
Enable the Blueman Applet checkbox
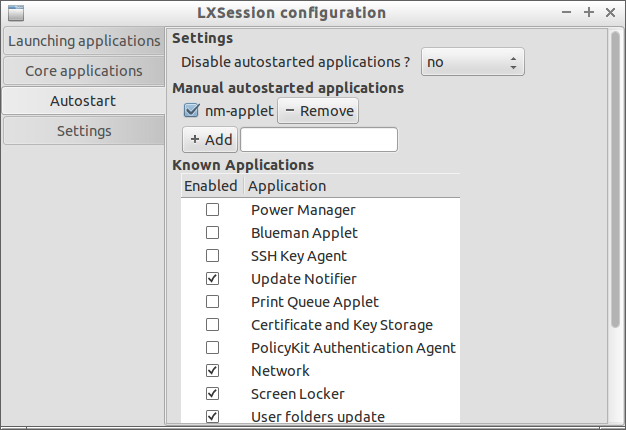[212, 233]
